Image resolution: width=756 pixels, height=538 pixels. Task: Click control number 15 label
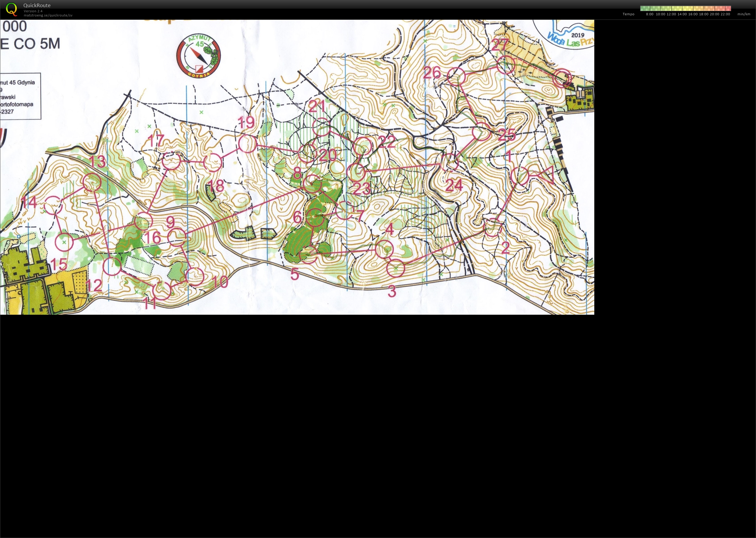[59, 264]
